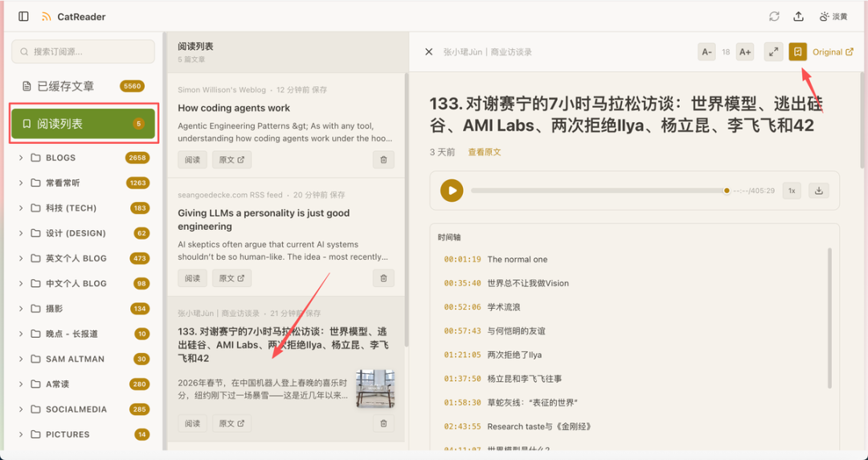Close the article reader with X
This screenshot has width=868, height=460.
pyautogui.click(x=428, y=51)
